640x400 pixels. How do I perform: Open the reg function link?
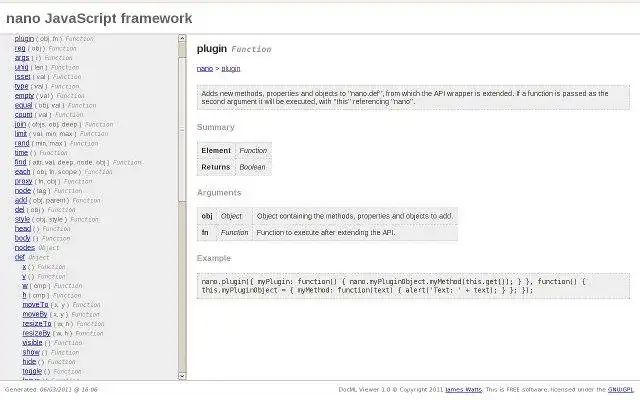20,48
